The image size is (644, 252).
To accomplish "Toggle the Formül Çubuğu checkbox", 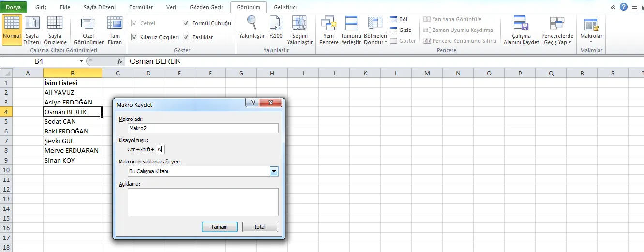I will tap(186, 23).
